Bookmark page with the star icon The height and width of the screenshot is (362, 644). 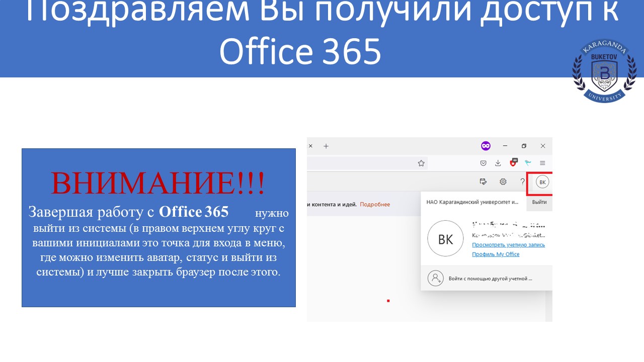421,163
